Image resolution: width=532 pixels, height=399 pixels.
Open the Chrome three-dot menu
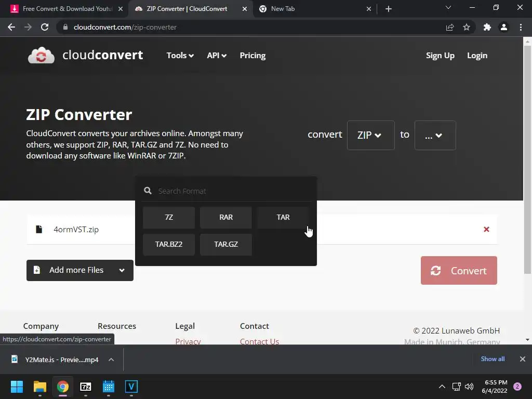[x=521, y=27]
